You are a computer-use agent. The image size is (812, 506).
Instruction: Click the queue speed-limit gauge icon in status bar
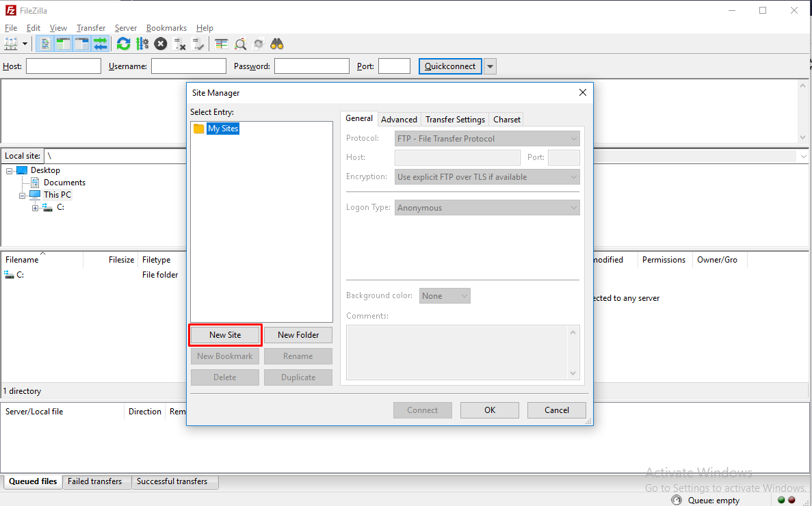coord(677,500)
